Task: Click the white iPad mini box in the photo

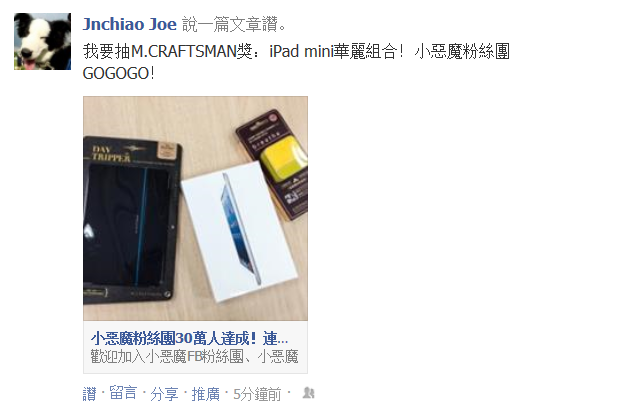Action: [x=239, y=232]
